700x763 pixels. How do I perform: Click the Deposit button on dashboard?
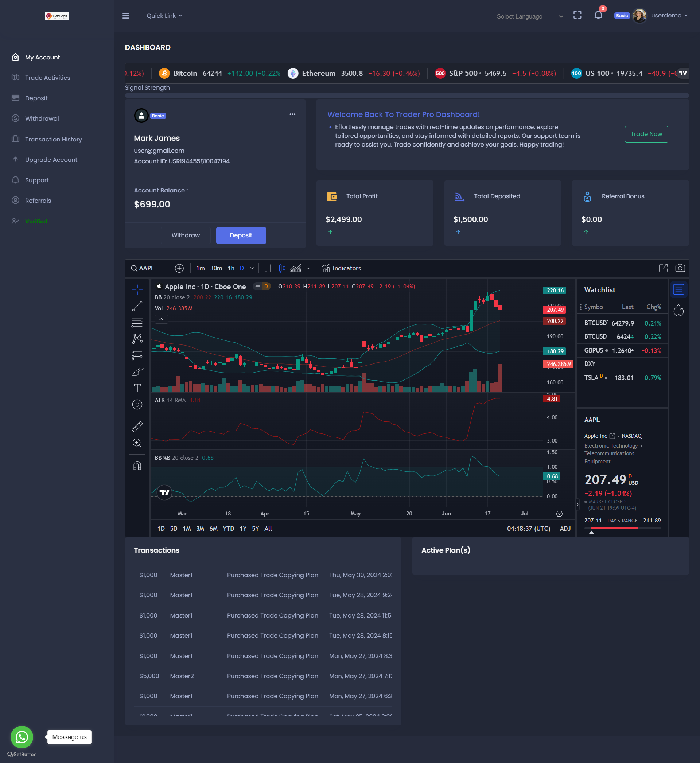(x=241, y=235)
